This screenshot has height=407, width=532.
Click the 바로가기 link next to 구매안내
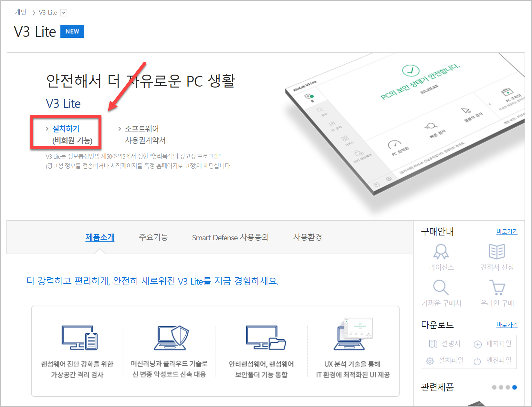507,231
